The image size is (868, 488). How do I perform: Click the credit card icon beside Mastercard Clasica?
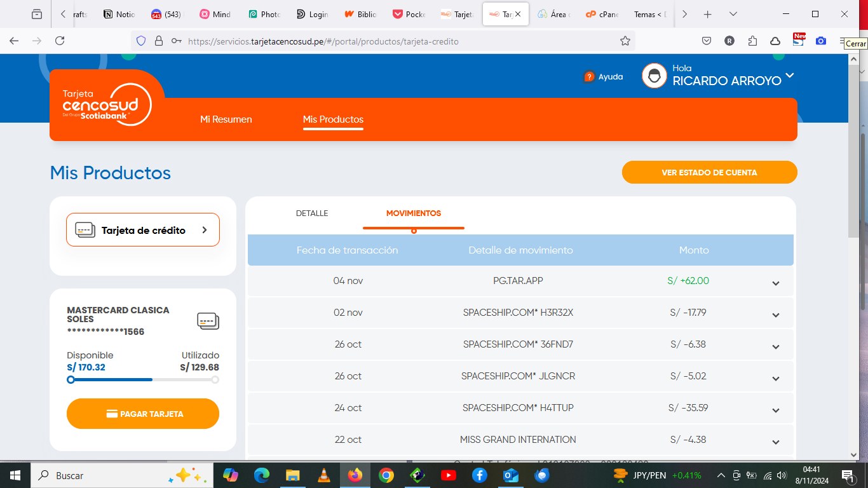[x=208, y=321]
